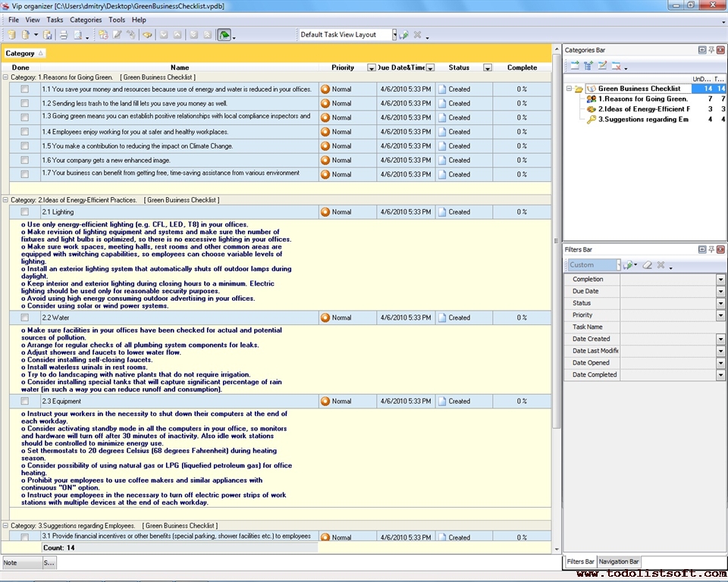The width and height of the screenshot is (728, 582).
Task: Pin the Categories Bar panel
Action: 711,50
